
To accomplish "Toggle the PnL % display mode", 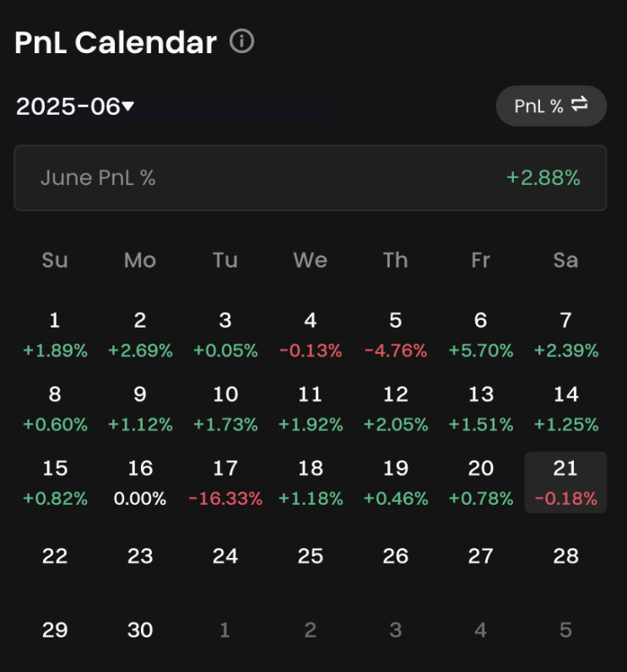I will point(551,106).
